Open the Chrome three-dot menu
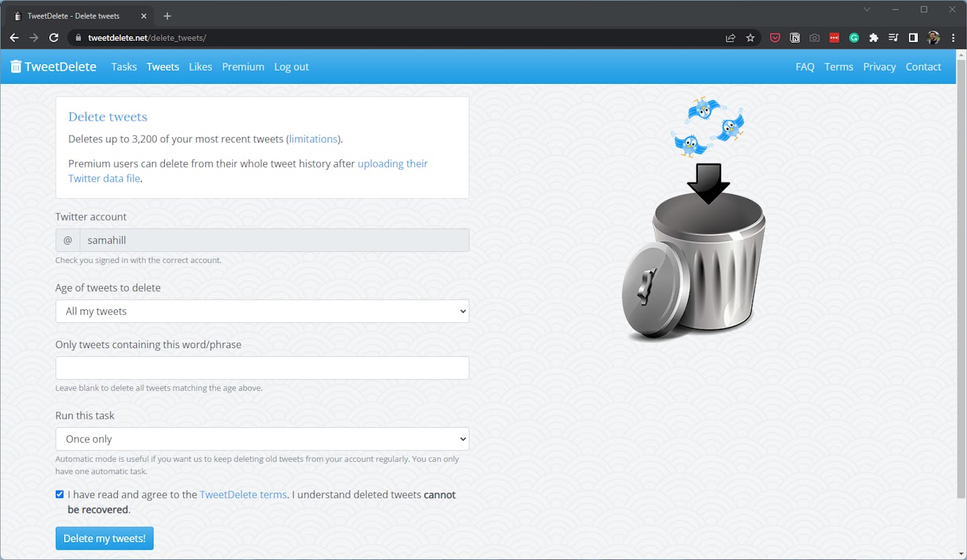 click(953, 38)
